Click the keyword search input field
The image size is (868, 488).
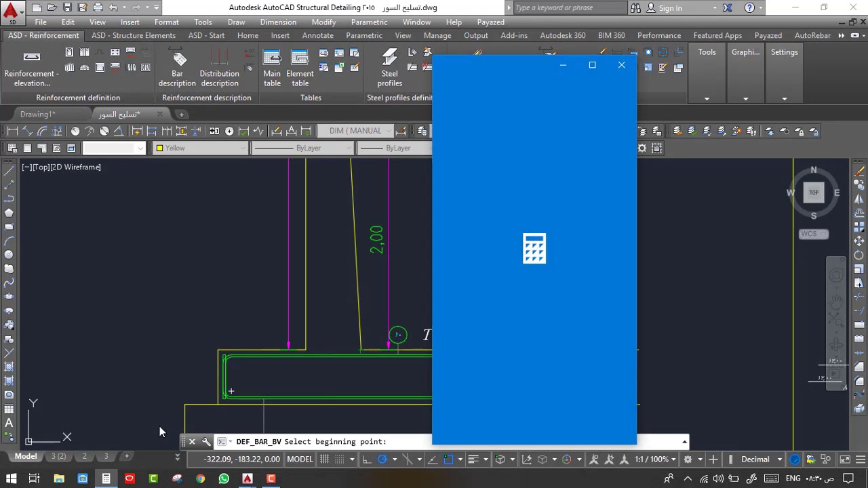click(570, 8)
